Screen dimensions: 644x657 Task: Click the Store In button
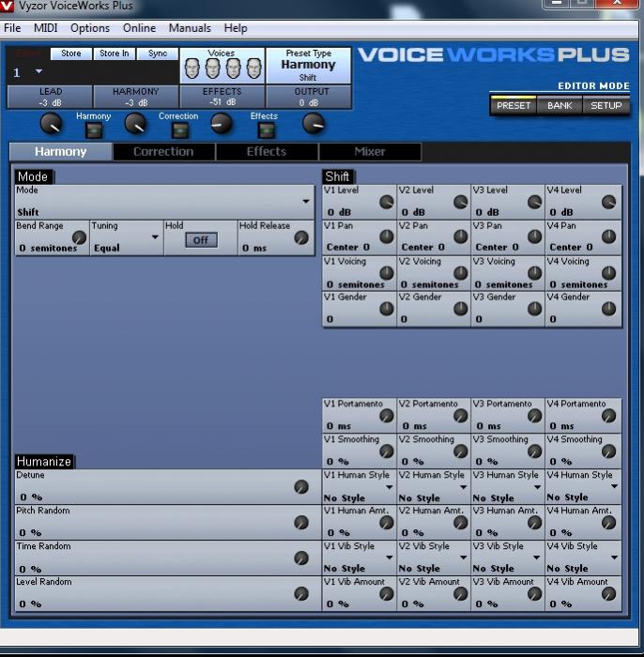tap(114, 53)
